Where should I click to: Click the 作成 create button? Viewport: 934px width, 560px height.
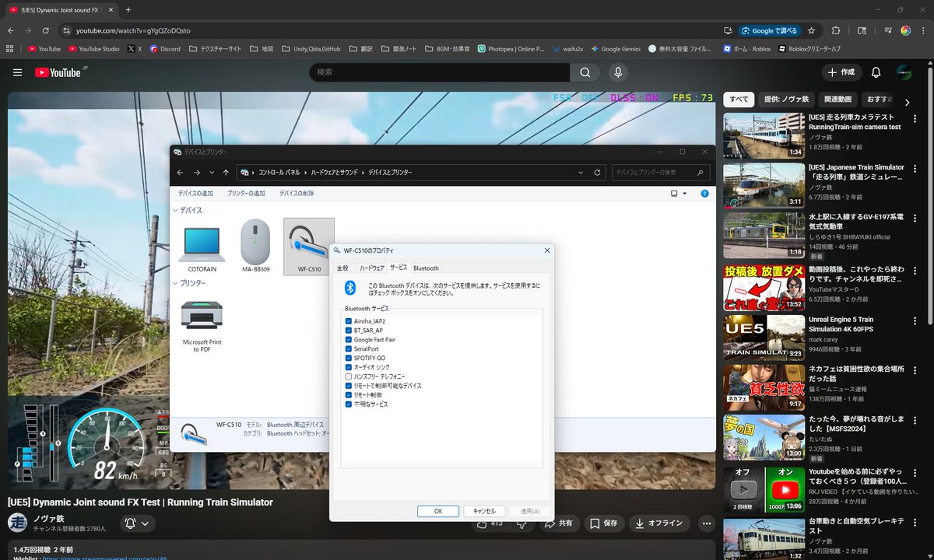click(841, 72)
